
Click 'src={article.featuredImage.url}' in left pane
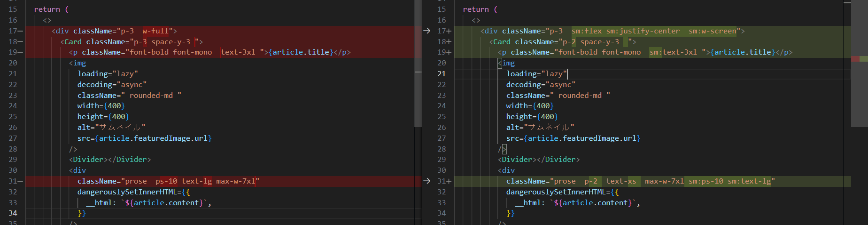pyautogui.click(x=145, y=138)
